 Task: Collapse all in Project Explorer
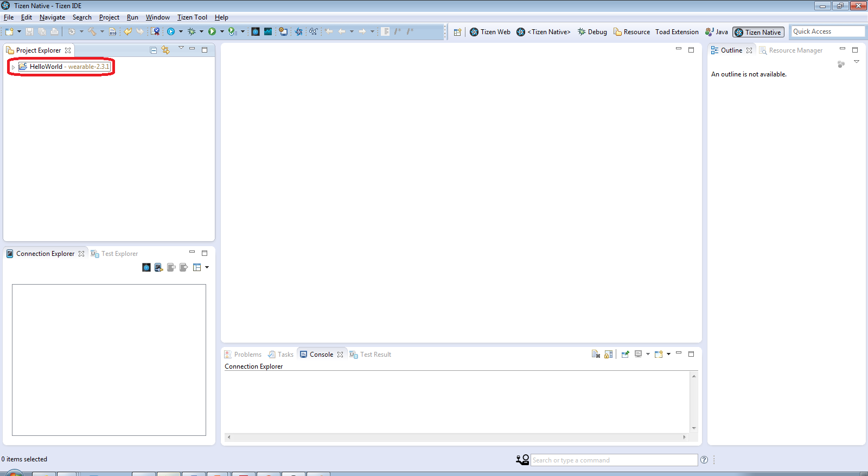coord(154,50)
